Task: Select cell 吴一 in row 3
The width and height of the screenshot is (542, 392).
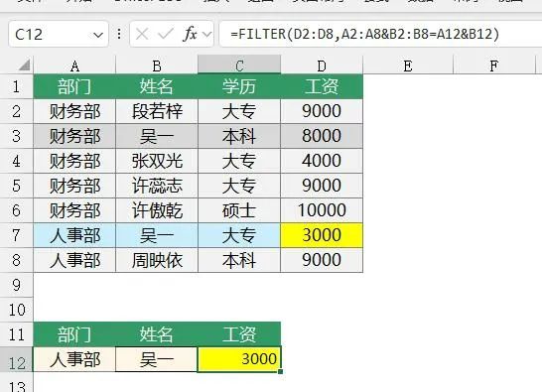Action: coord(157,136)
